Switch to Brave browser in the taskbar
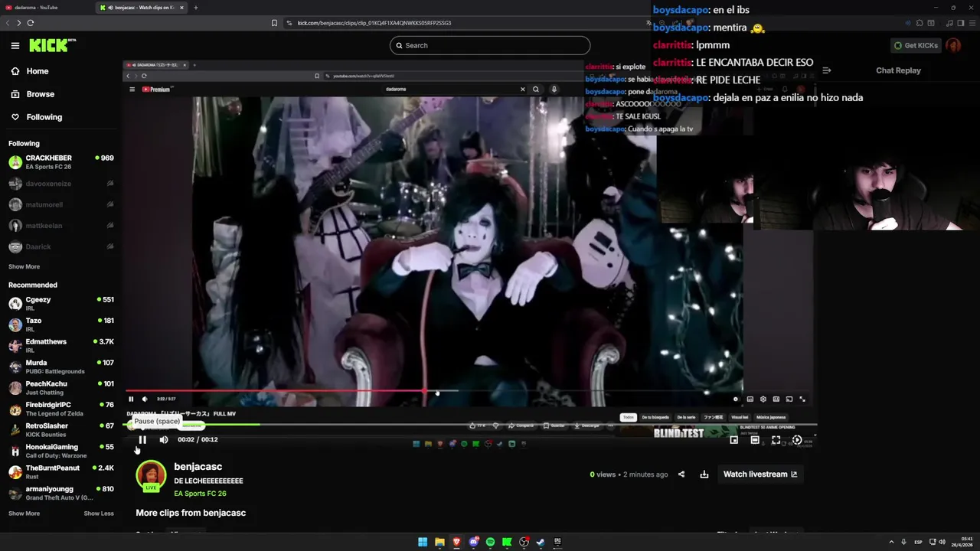 point(456,542)
